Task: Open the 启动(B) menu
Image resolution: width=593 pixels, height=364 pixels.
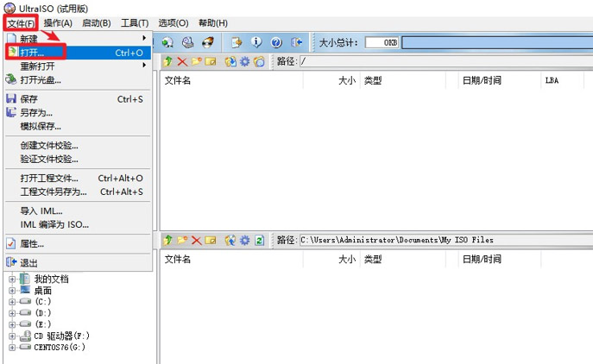Action: pyautogui.click(x=97, y=23)
